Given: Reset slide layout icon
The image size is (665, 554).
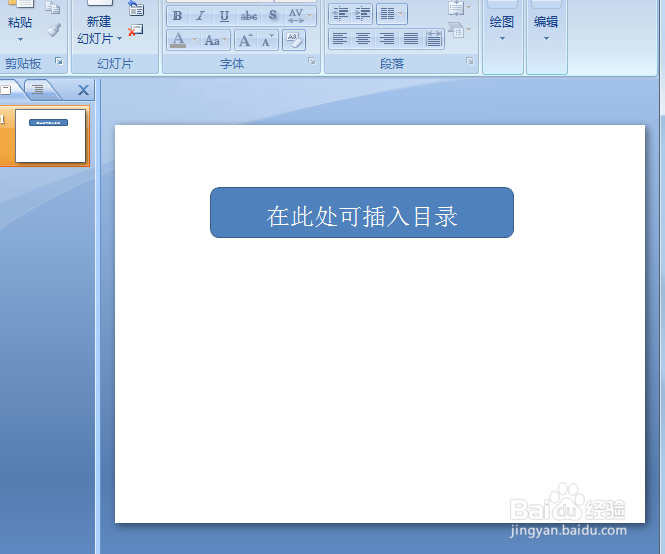Looking at the screenshot, I should tap(136, 8).
